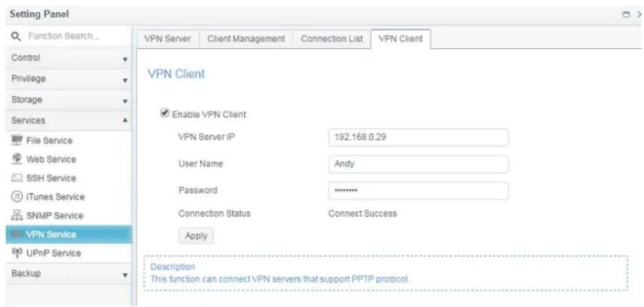The image size is (644, 307).
Task: Click the Enable VPN Client label
Action: point(209,115)
